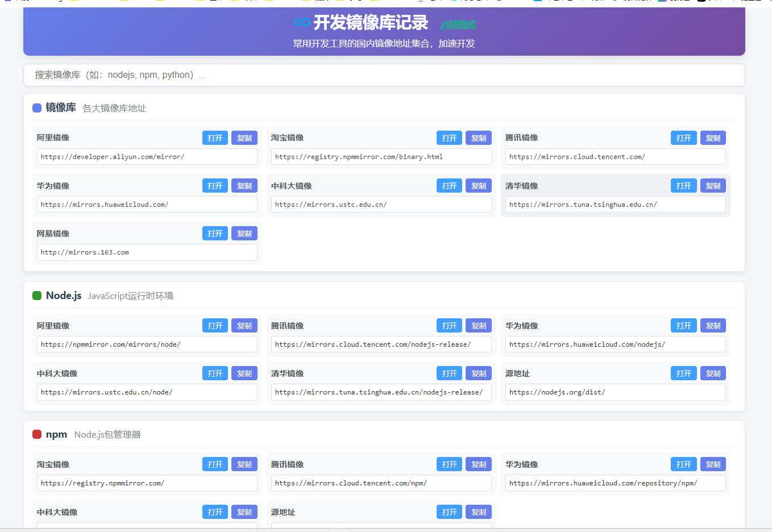772x532 pixels.
Task: Open 腾讯镜像 in the npm section
Action: pyautogui.click(x=449, y=464)
